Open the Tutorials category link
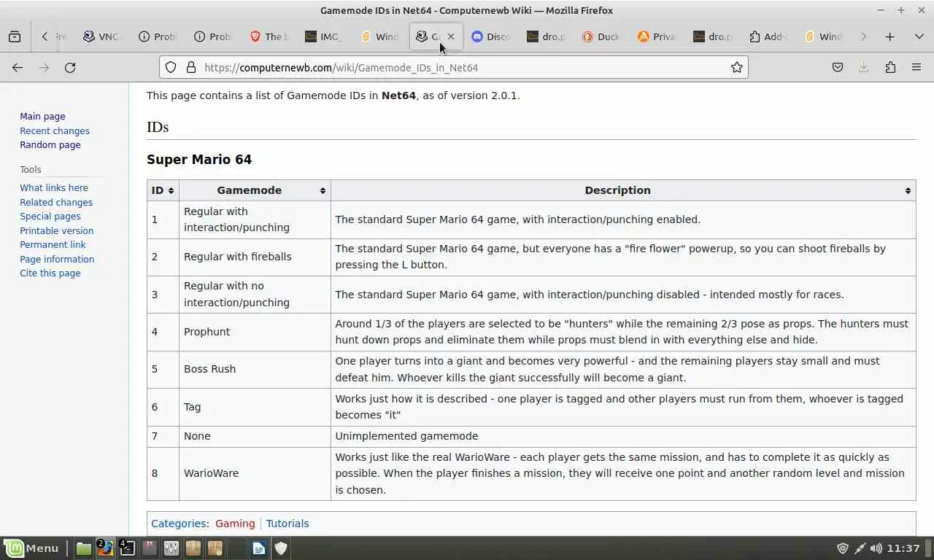Screen dimensions: 934x560 (x=287, y=524)
